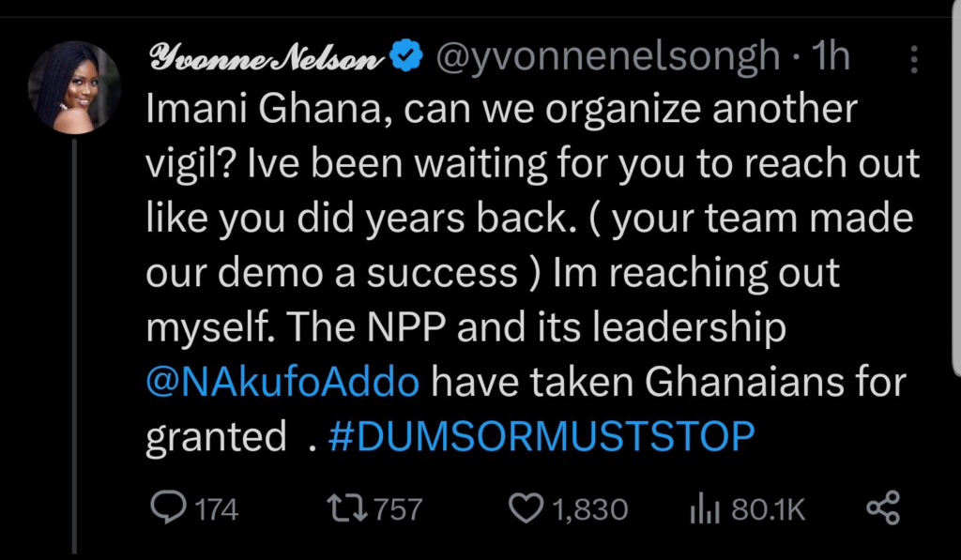The image size is (961, 560).
Task: Share the tweet using the share icon
Action: (882, 508)
